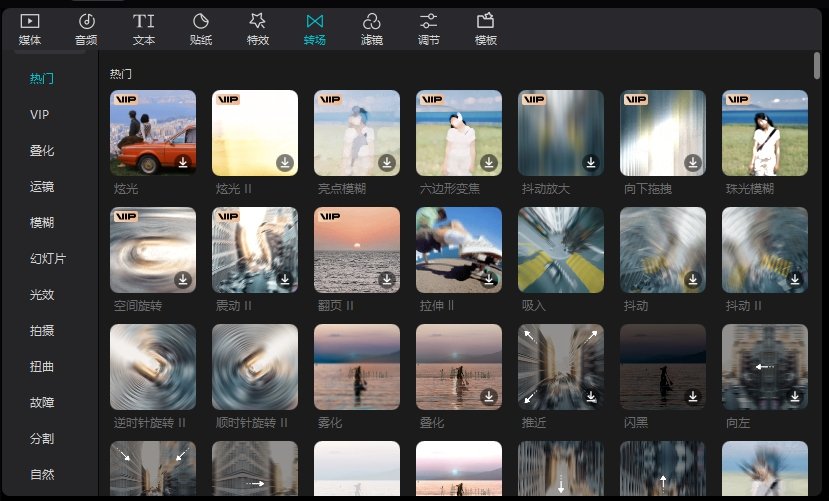Image resolution: width=829 pixels, height=501 pixels.
Task: Download the 翻页 II transition
Action: pyautogui.click(x=387, y=280)
